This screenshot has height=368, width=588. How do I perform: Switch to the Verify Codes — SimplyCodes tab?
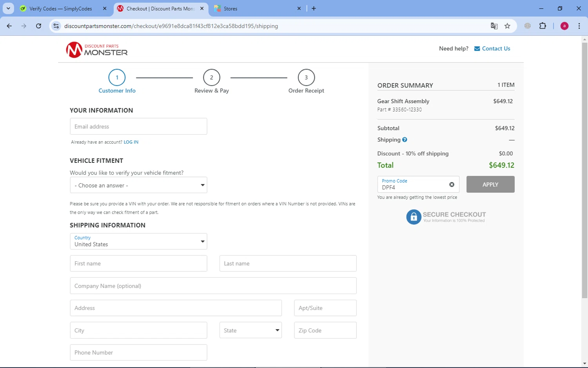[64, 8]
